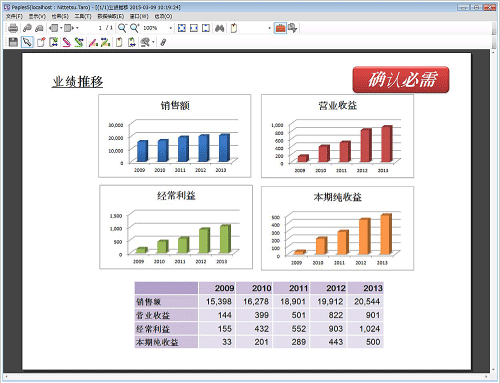Open the 100% zoom level dropdown

[171, 28]
